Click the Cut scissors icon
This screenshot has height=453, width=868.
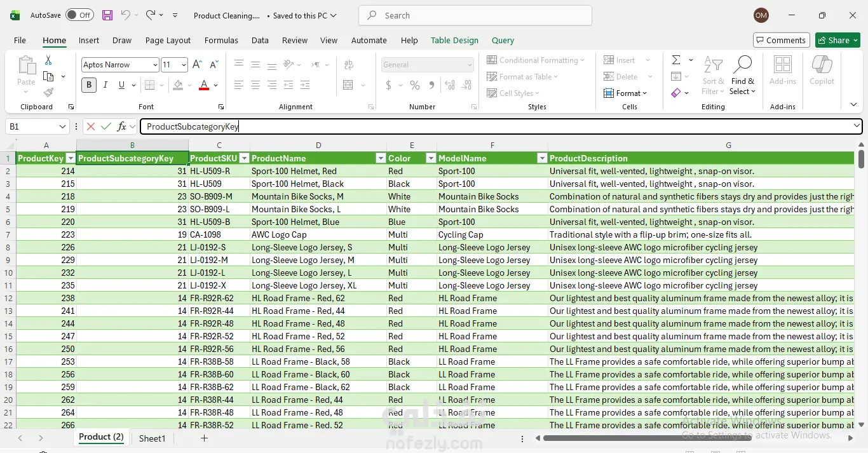click(x=48, y=60)
